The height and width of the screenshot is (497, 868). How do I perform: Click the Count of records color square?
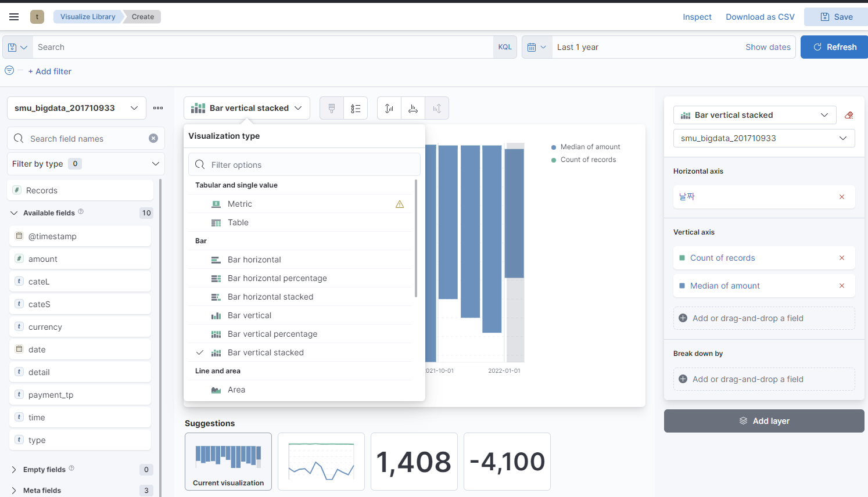pos(682,258)
